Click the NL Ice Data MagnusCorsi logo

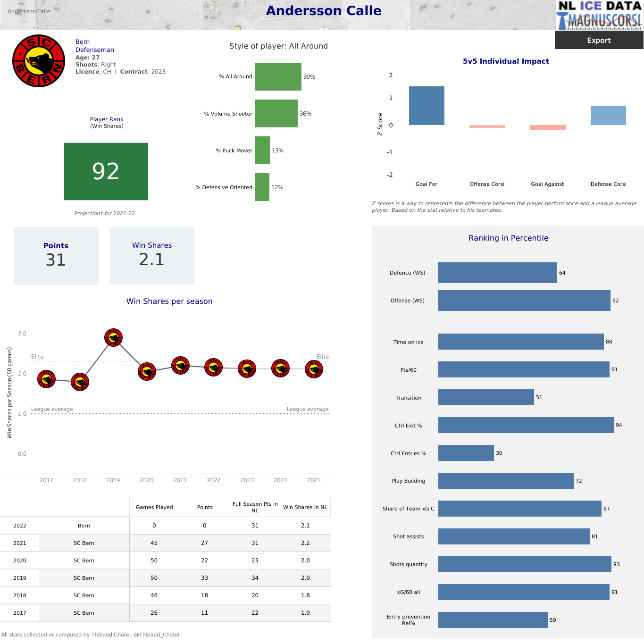[x=599, y=16]
